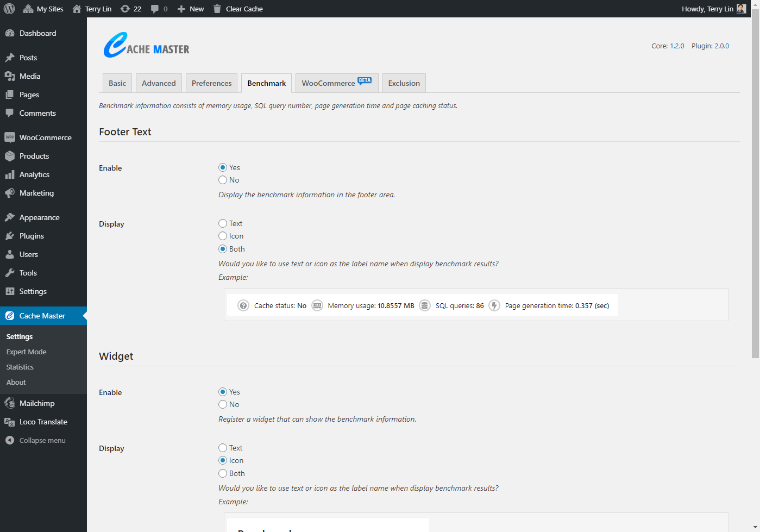Click the Comments sidebar icon
Viewport: 760px width, 532px height.
click(10, 113)
